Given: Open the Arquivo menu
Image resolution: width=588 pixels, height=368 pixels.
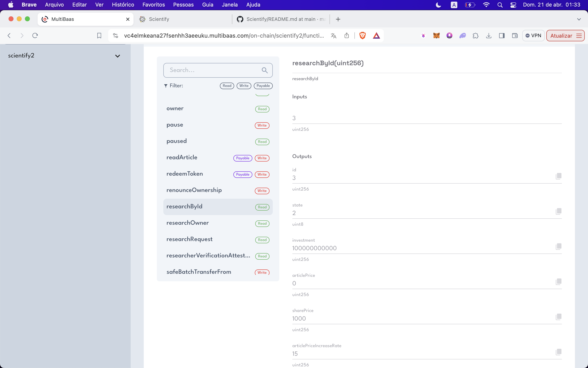Looking at the screenshot, I should coord(55,5).
